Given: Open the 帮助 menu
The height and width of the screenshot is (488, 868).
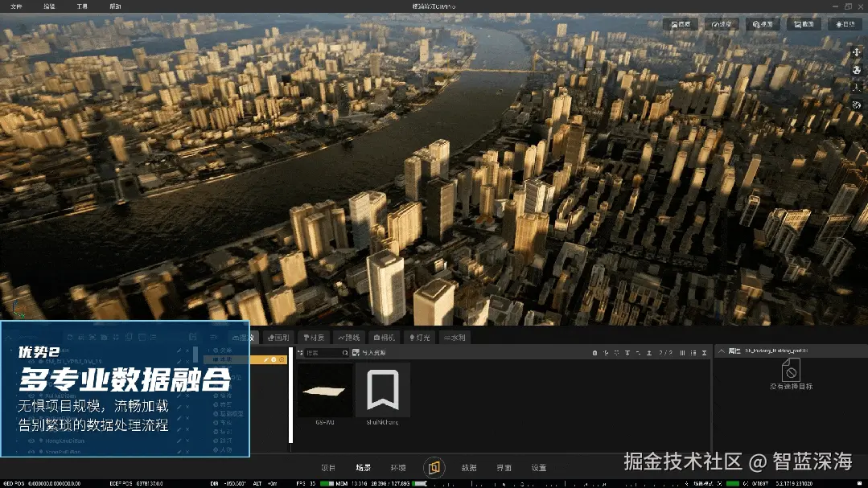Looking at the screenshot, I should (115, 6).
